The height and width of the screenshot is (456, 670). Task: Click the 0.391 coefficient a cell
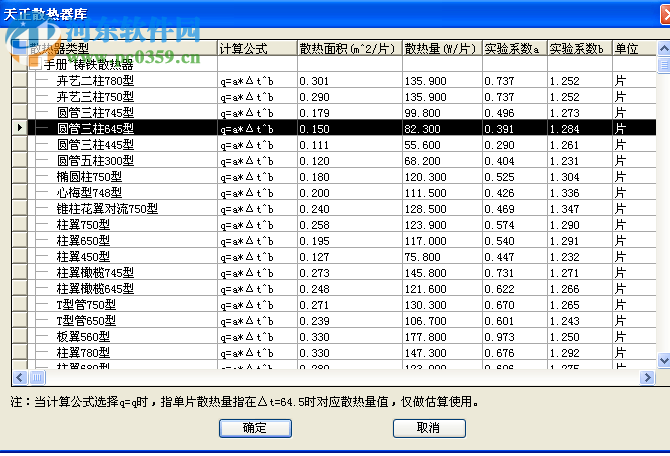pos(515,128)
